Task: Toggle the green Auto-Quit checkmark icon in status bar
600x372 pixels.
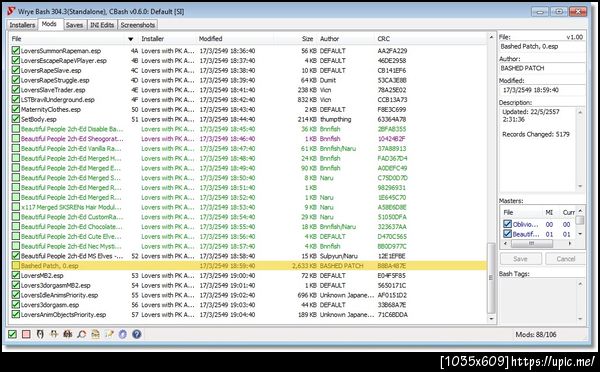Action: (x=13, y=334)
